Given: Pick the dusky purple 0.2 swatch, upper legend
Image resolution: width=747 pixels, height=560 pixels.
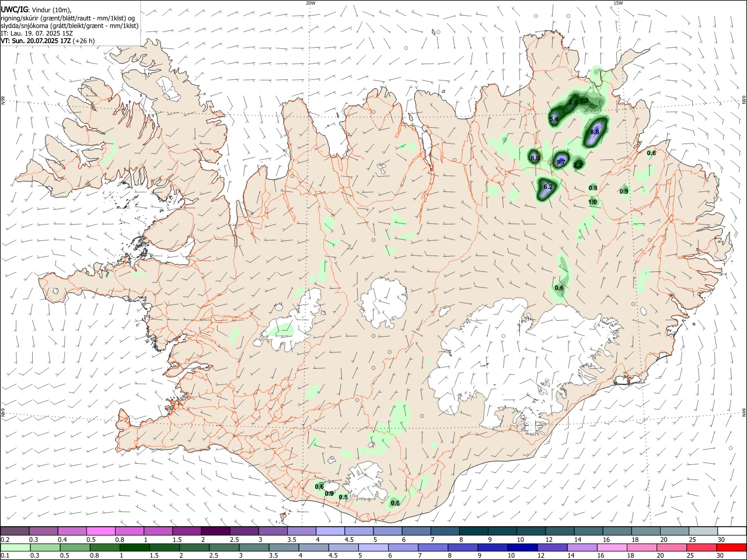Looking at the screenshot, I should [15, 531].
